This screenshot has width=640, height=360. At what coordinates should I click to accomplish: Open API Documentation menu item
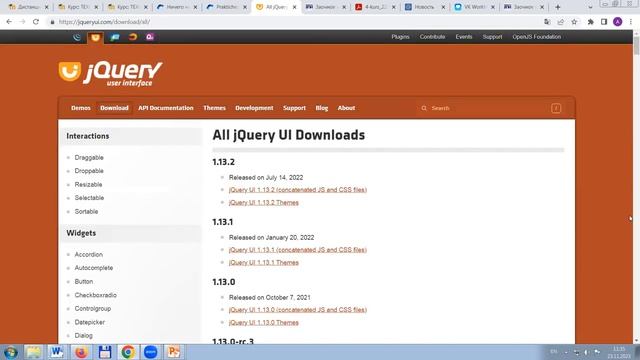[166, 108]
